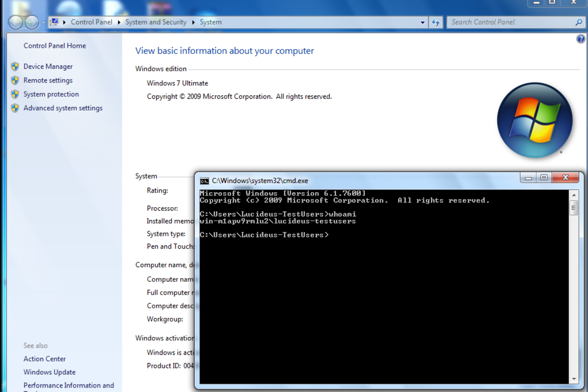Click the Forward navigation arrow button

pyautogui.click(x=32, y=22)
